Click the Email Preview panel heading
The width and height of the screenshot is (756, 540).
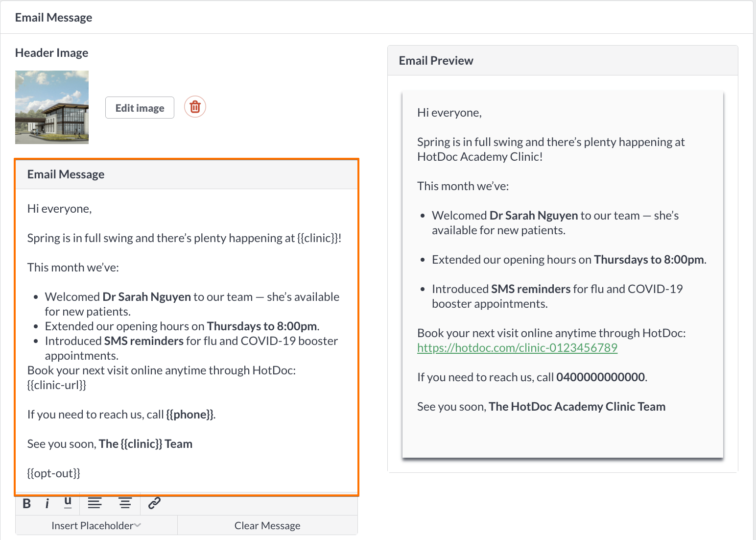[436, 61]
